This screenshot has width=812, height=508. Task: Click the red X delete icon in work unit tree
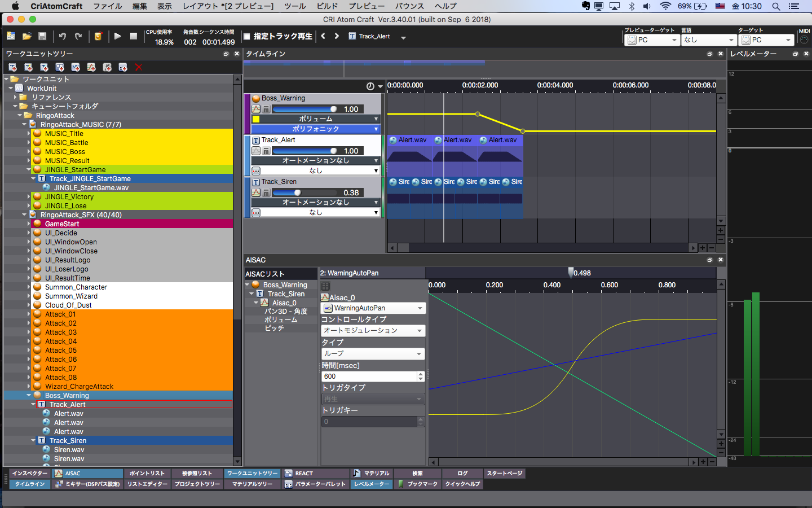pos(139,67)
